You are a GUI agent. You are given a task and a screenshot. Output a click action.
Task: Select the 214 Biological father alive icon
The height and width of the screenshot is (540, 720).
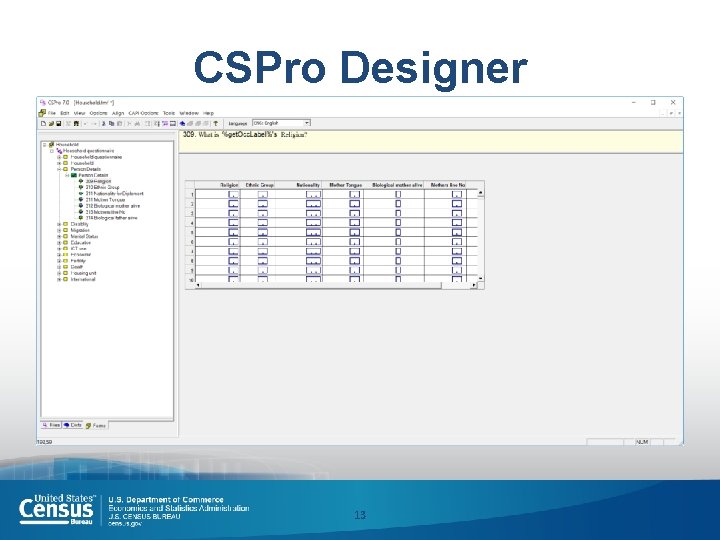(x=81, y=218)
